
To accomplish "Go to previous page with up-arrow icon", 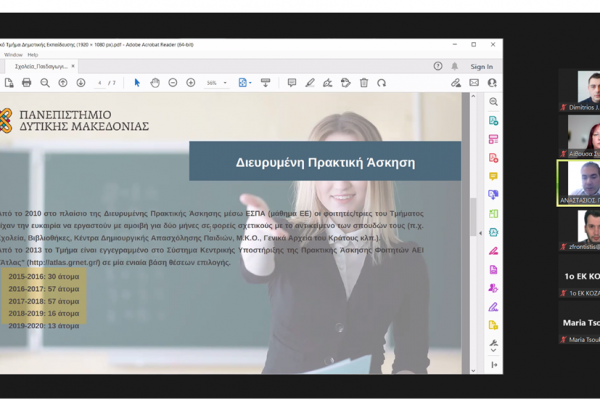I will click(63, 83).
